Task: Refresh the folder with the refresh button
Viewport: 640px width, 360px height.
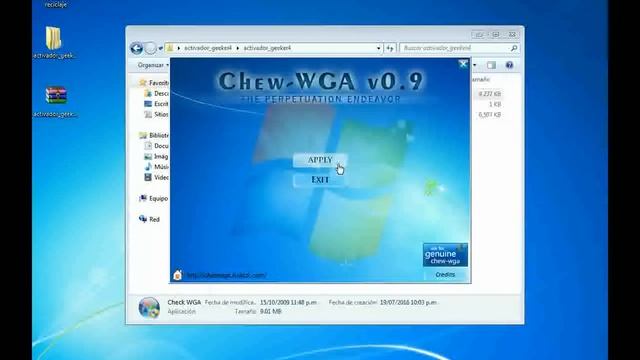Action: click(390, 48)
